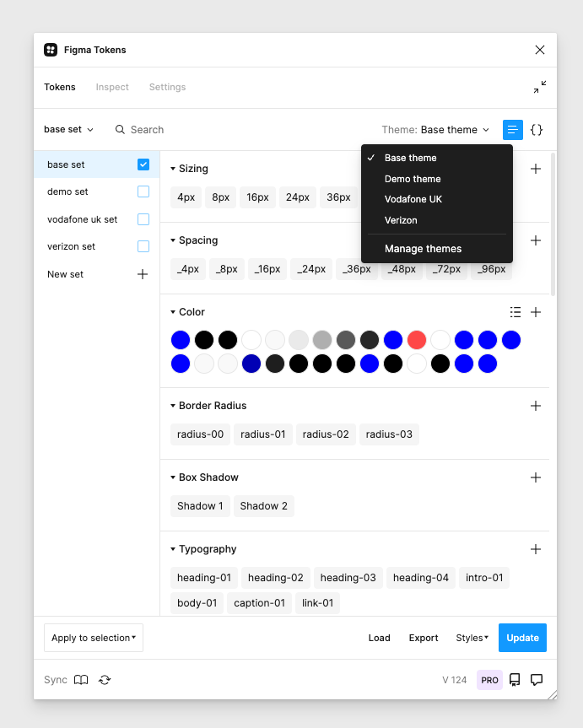Select the red color token swatch
Viewport: 583px width, 728px height.
[416, 339]
